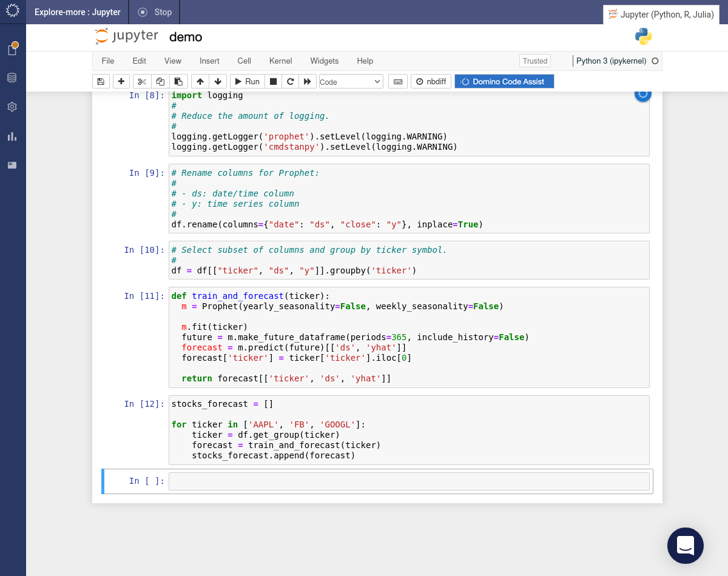Open the data sources database icon

12,78
